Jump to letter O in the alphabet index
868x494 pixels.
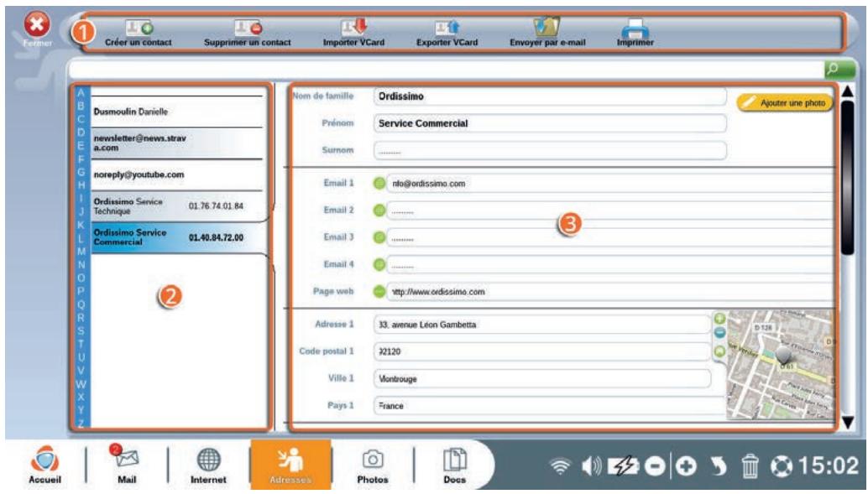81,278
